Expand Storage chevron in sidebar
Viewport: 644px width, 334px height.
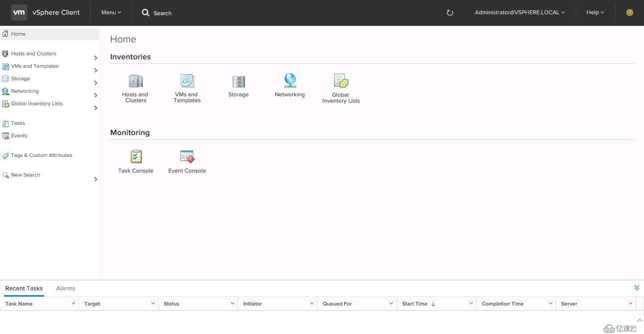pyautogui.click(x=96, y=82)
